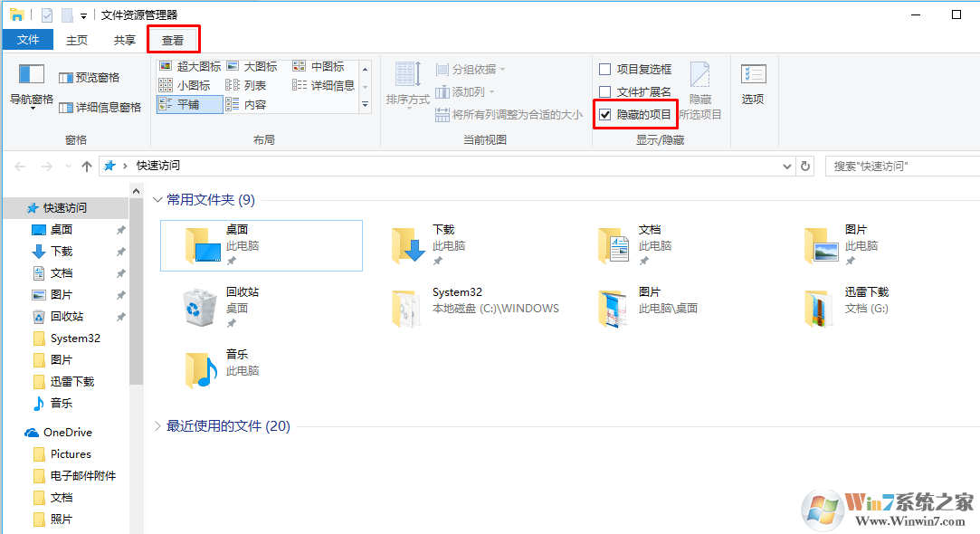
Task: Open the Add columns (添加列) dropdown
Action: pos(465,92)
